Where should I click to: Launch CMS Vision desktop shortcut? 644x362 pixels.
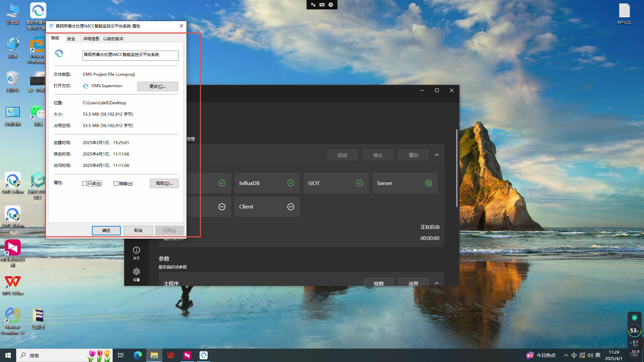[13, 217]
